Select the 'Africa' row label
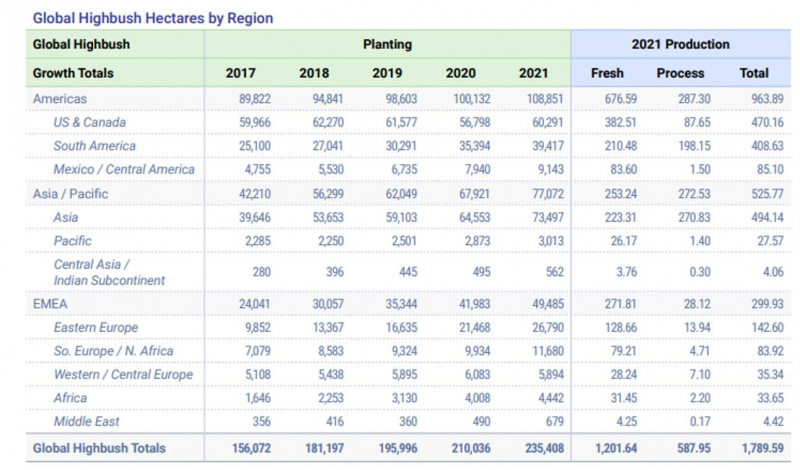The height and width of the screenshot is (470, 800). pos(70,398)
